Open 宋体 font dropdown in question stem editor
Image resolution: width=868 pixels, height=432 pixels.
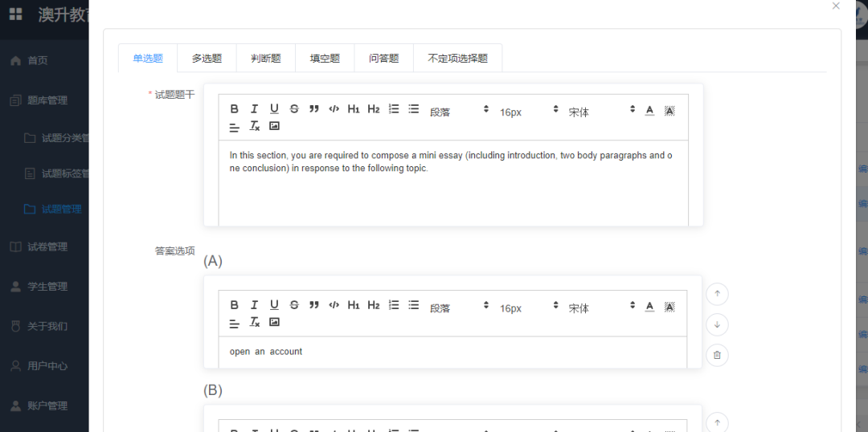600,111
